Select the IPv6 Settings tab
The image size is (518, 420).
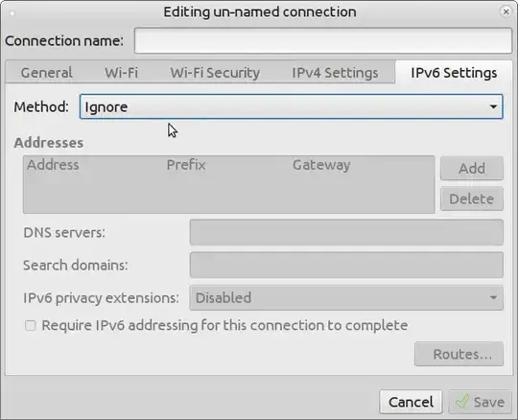(454, 73)
